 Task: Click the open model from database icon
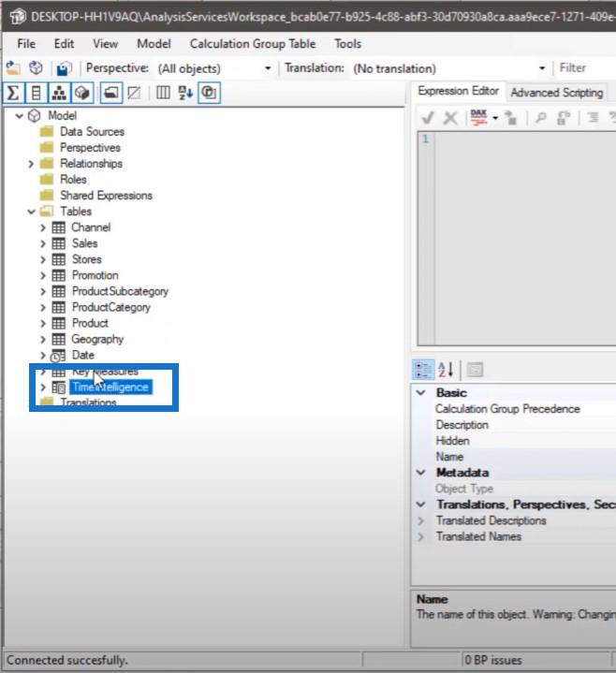pyautogui.click(x=37, y=67)
